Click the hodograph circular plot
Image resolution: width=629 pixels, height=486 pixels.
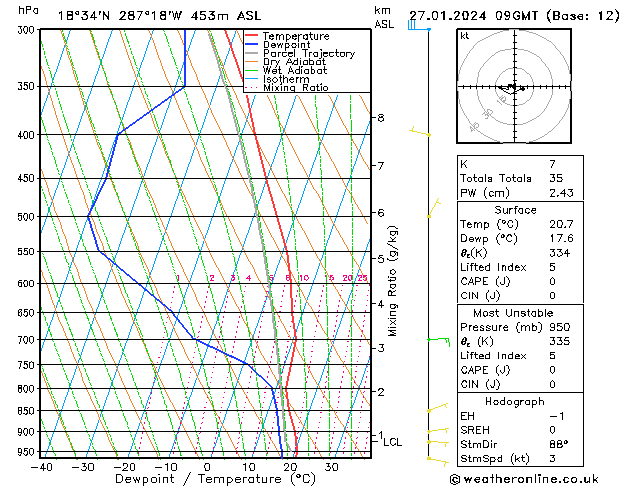(x=514, y=88)
